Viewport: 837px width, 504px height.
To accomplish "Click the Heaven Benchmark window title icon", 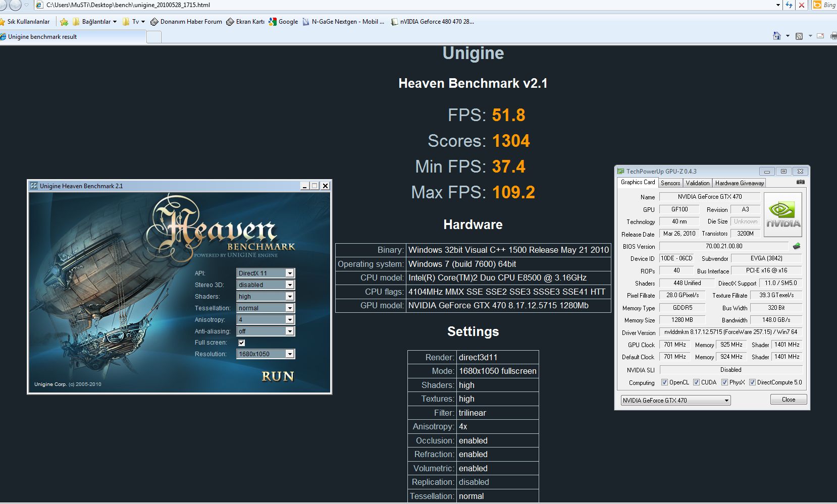I will 34,186.
